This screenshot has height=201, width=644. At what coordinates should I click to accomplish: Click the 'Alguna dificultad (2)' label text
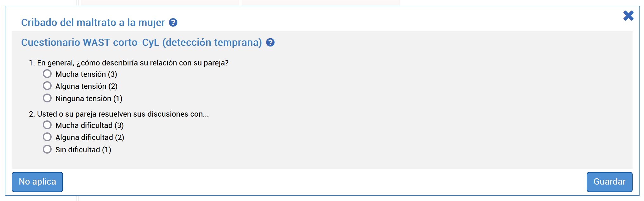coord(90,137)
